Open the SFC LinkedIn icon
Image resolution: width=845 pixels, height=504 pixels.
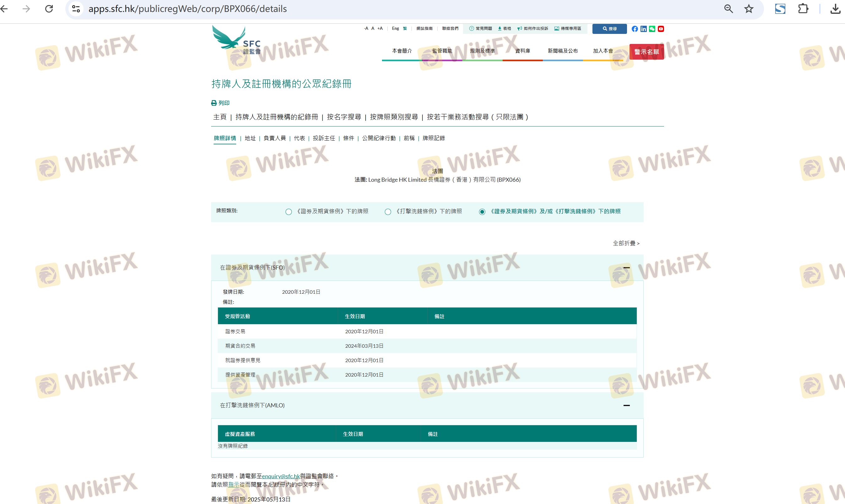pos(643,29)
